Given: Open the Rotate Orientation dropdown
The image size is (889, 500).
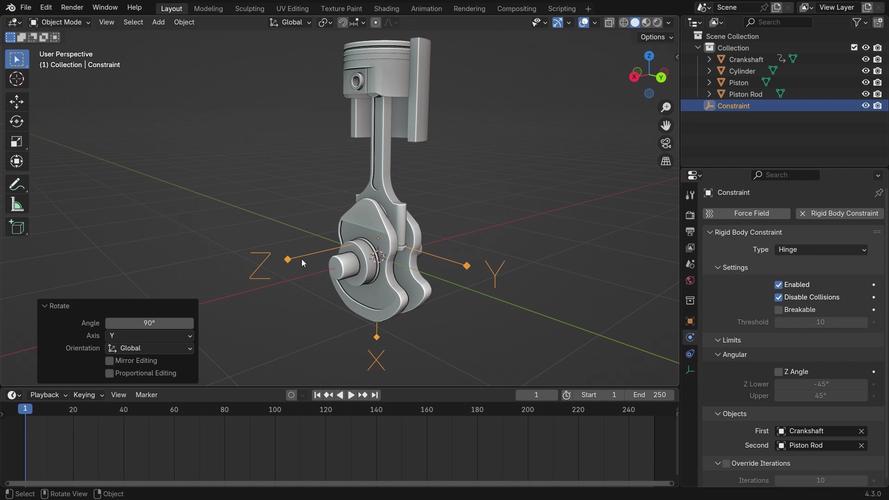Looking at the screenshot, I should point(150,348).
